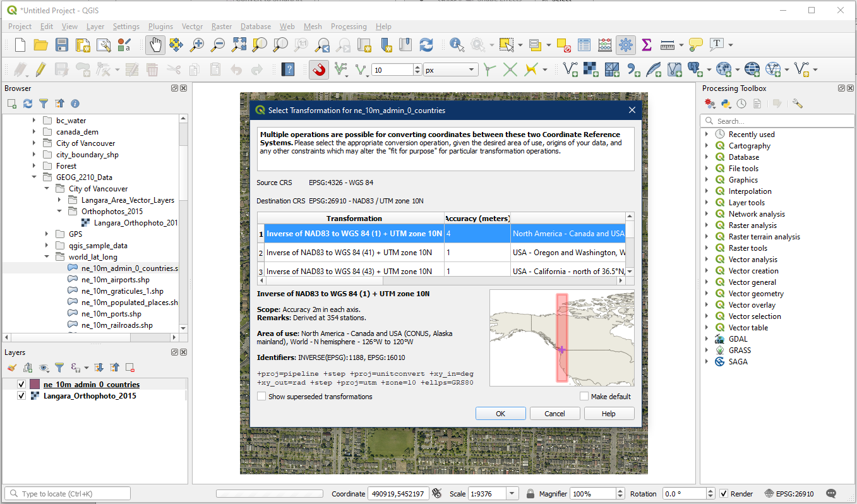Click the Save Project disk icon
This screenshot has width=857, height=504.
61,45
